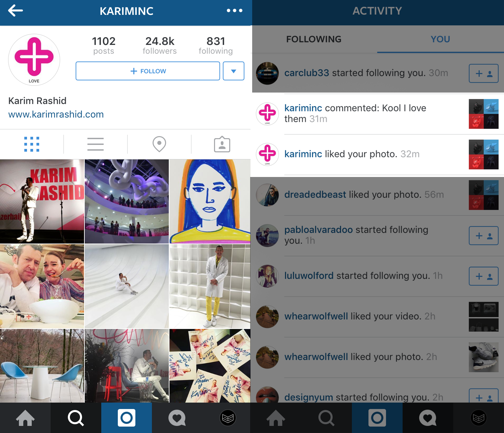Expand the dropdown arrow beside Follow

pyautogui.click(x=234, y=71)
